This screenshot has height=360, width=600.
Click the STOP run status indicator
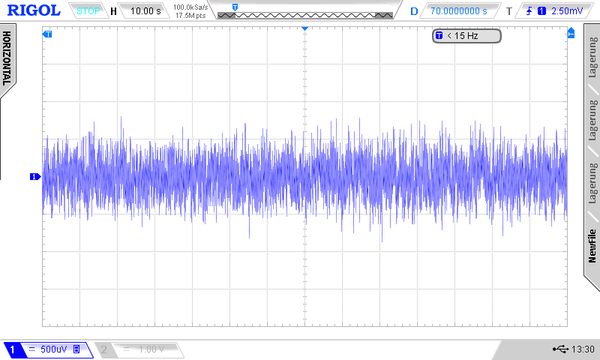click(x=88, y=11)
